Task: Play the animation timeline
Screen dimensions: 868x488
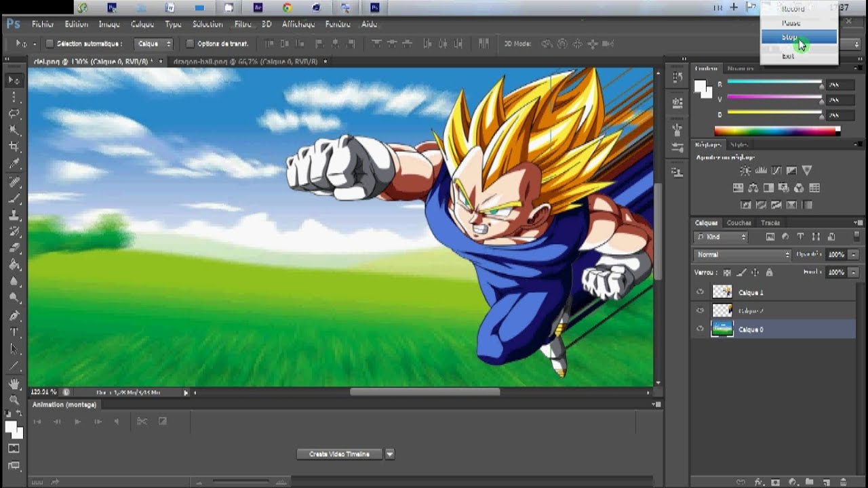Action: [x=77, y=422]
